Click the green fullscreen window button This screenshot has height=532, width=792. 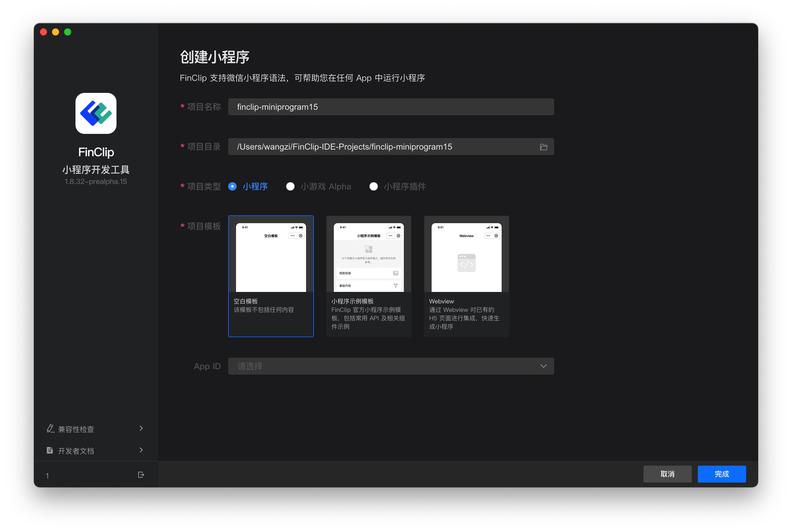click(x=68, y=32)
